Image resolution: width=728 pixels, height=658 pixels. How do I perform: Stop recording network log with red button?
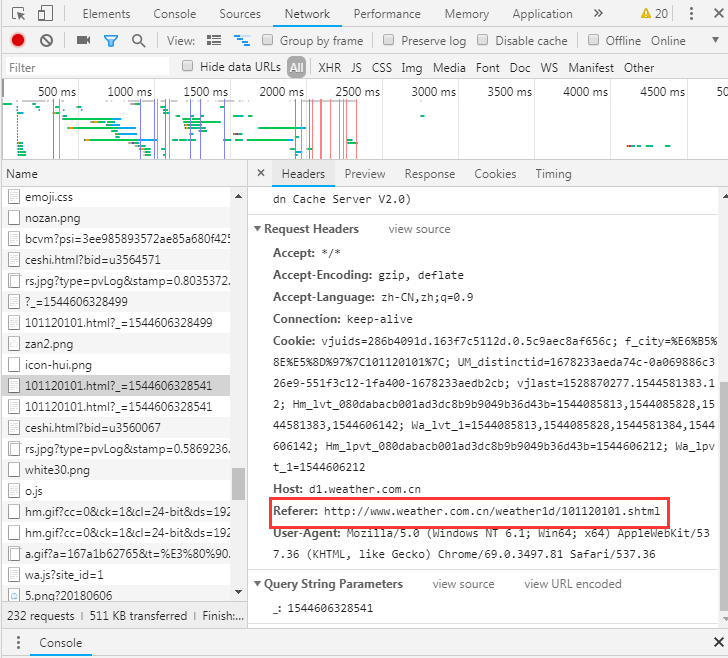pos(18,40)
